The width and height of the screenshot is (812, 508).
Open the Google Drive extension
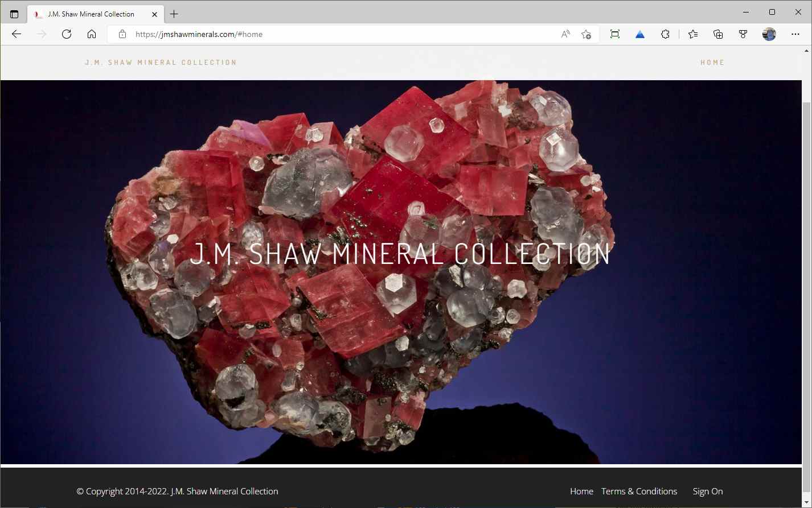point(639,34)
